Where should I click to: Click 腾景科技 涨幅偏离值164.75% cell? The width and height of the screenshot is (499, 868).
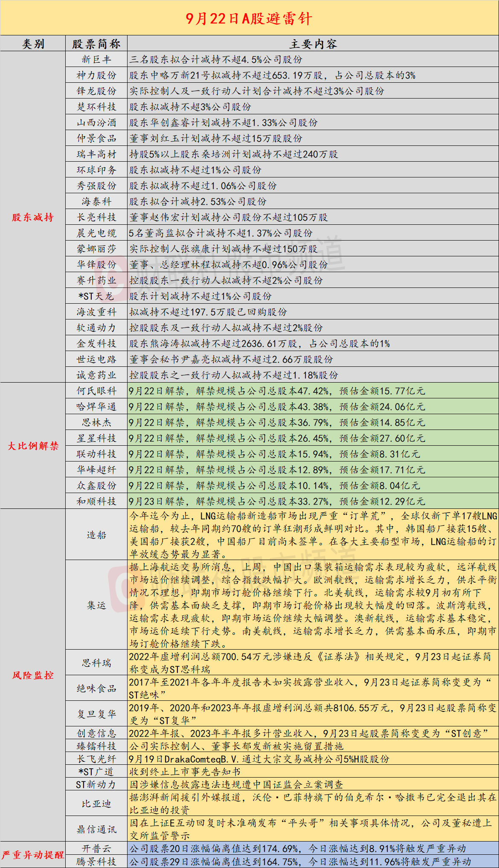(313, 862)
